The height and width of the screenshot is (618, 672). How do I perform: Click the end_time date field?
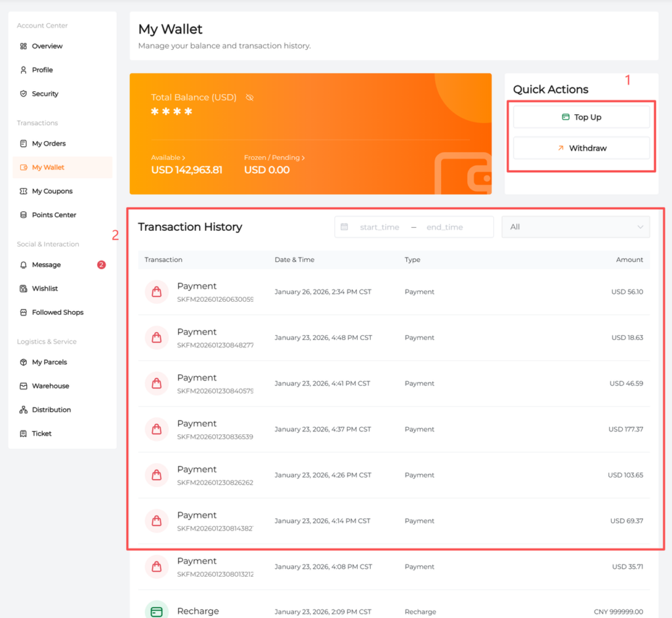(x=444, y=227)
